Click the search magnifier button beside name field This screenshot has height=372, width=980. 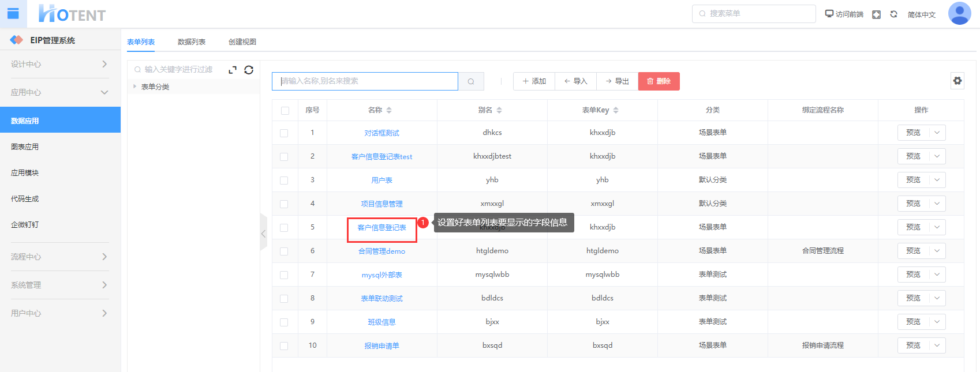tap(471, 81)
